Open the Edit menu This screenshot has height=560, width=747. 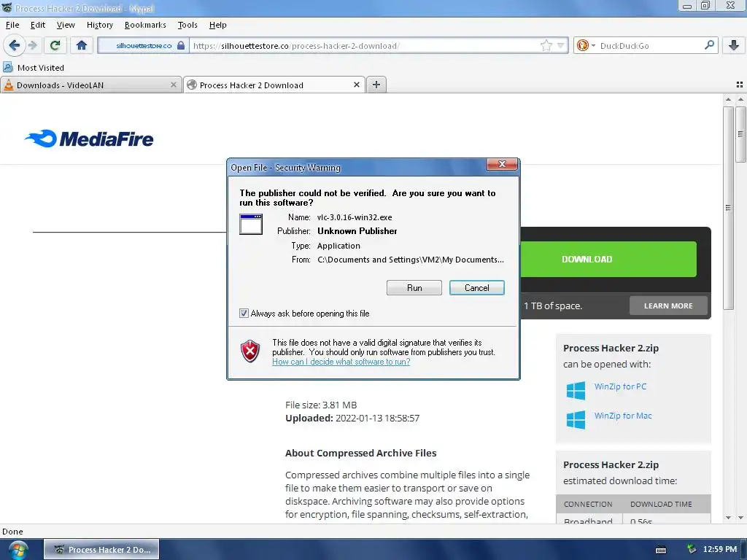pos(38,25)
